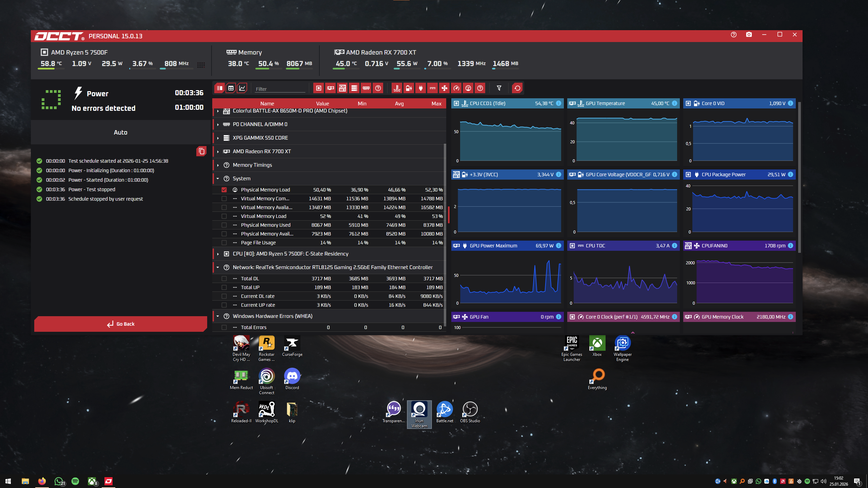Toggle the usage gauge sensor filter
868x488 pixels.
pos(468,88)
